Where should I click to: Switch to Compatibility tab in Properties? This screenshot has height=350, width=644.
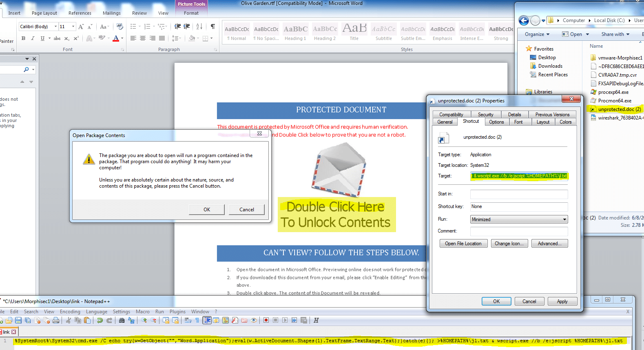(x=451, y=115)
